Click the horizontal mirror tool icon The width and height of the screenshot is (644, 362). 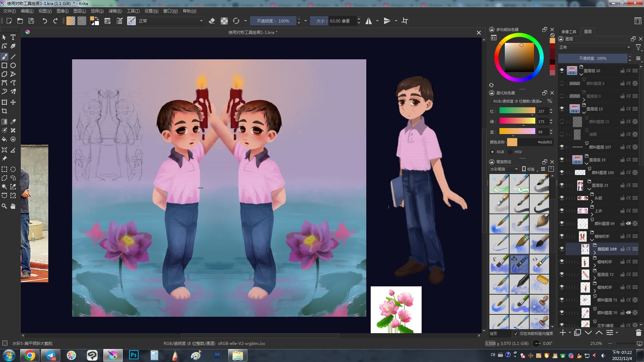point(369,21)
